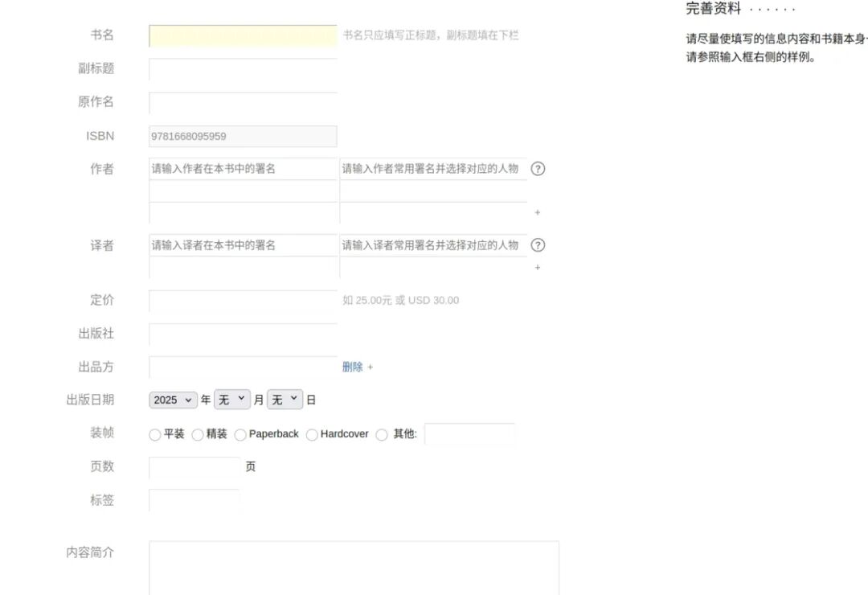
Task: Open the publication month dropdown
Action: [232, 400]
